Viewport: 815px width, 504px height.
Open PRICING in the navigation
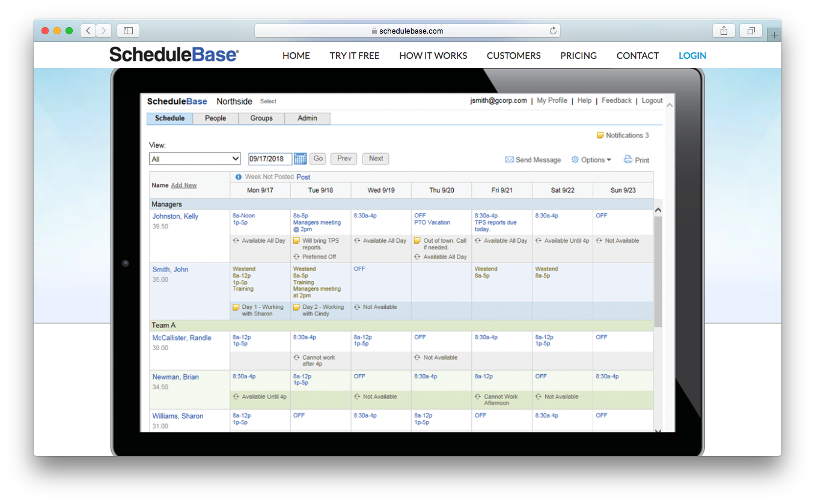coord(579,55)
